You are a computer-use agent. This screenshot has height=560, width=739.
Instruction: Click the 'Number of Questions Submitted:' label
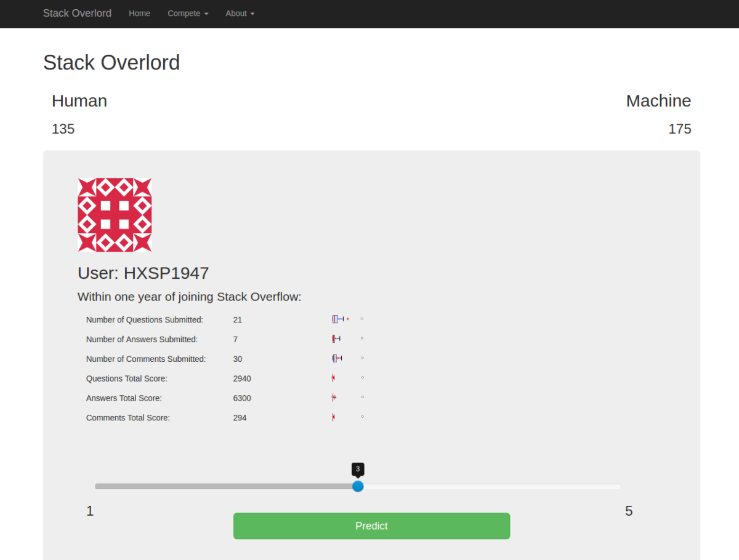[145, 320]
